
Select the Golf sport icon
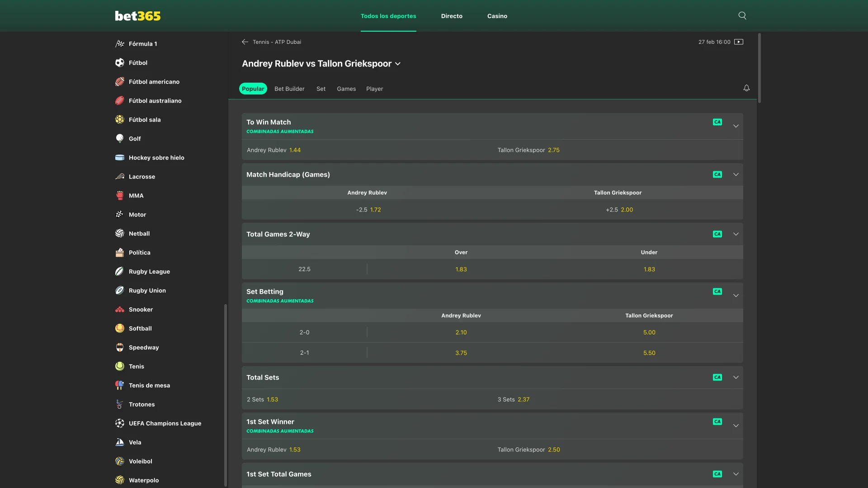119,139
